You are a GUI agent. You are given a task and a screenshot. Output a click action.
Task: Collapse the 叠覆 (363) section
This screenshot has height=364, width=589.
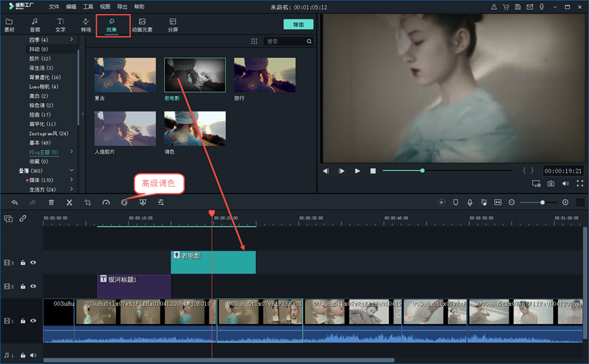[71, 170]
